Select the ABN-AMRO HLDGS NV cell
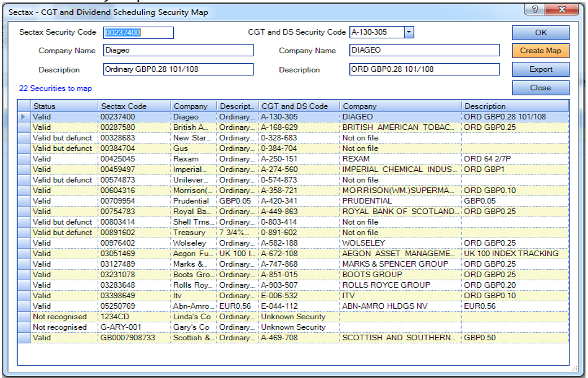 click(401, 306)
